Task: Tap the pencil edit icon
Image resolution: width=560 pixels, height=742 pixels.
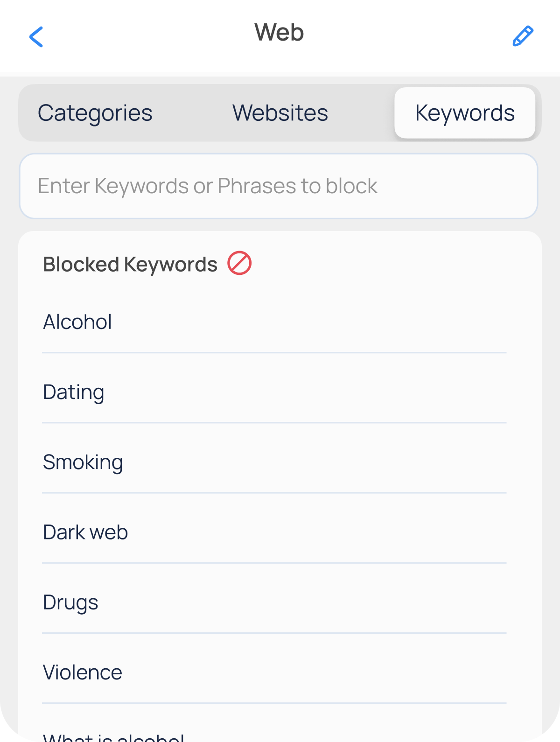Action: click(x=523, y=36)
